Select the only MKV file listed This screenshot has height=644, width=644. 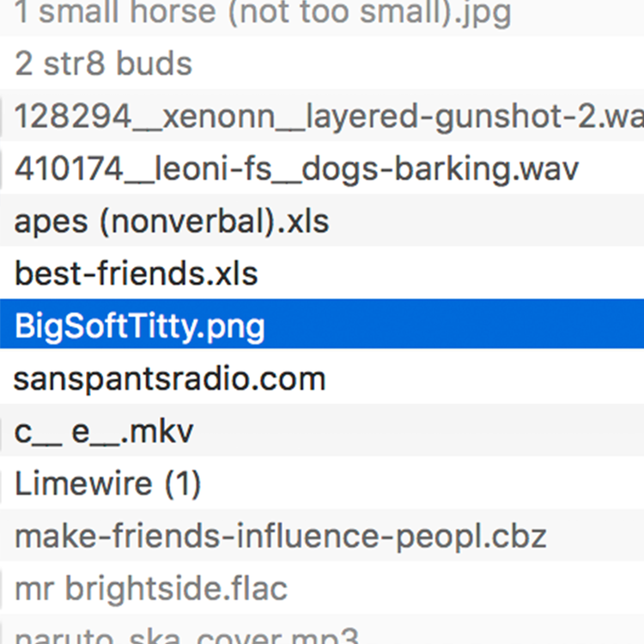pos(104,431)
